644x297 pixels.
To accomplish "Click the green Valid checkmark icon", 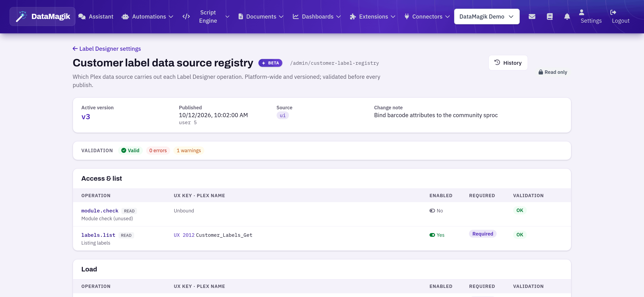I will 124,150.
